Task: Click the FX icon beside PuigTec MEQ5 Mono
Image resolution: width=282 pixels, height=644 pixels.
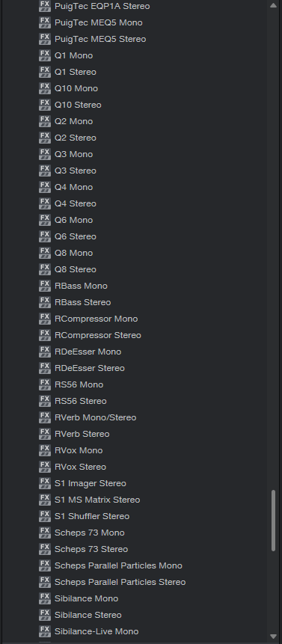Action: pos(45,22)
